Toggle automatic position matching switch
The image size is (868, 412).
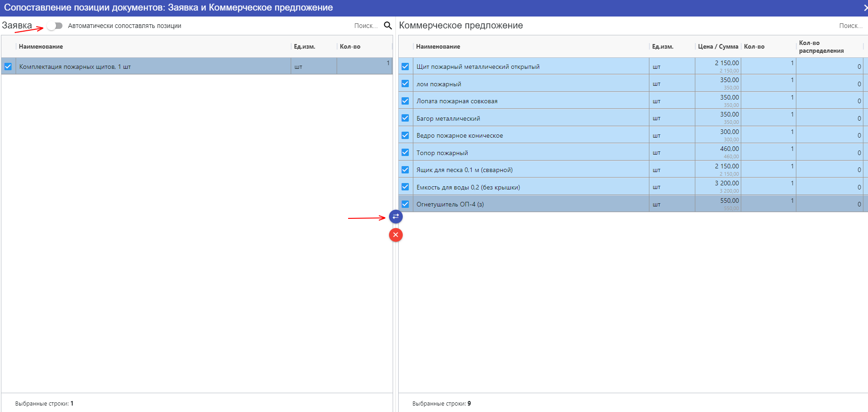55,26
